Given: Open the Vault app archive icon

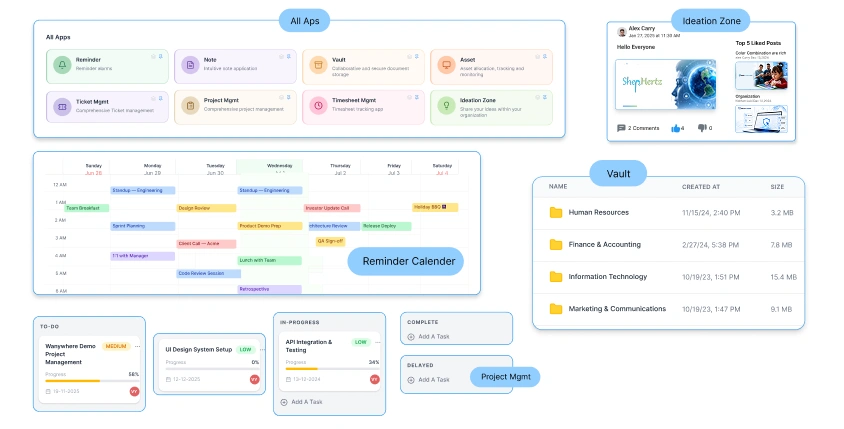Looking at the screenshot, I should (318, 65).
